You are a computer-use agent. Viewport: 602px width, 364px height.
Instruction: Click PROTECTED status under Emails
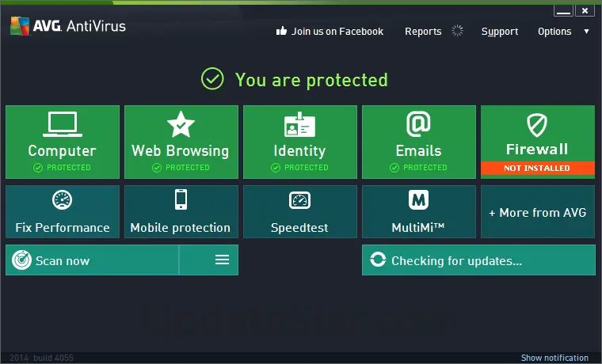pyautogui.click(x=418, y=168)
